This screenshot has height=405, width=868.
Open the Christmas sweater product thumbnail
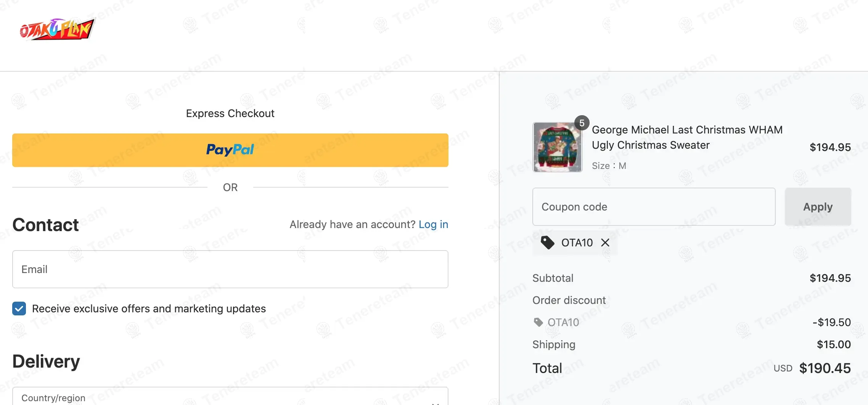click(x=557, y=147)
